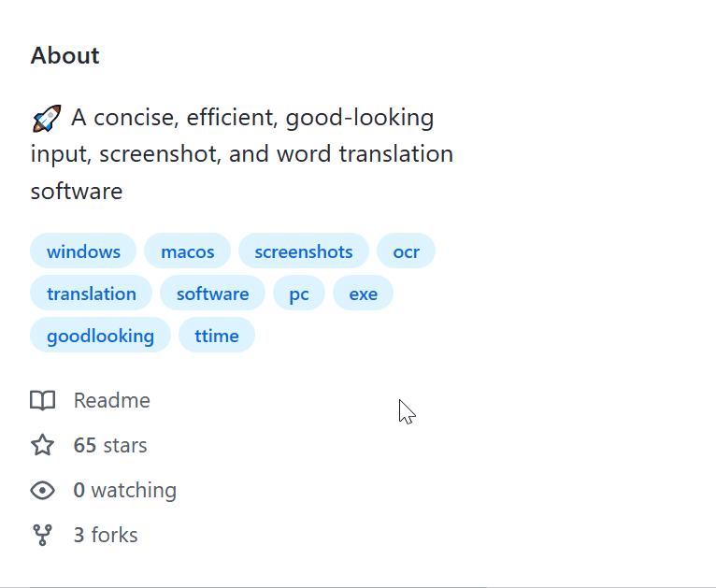Click the Readme book icon

[x=42, y=401]
